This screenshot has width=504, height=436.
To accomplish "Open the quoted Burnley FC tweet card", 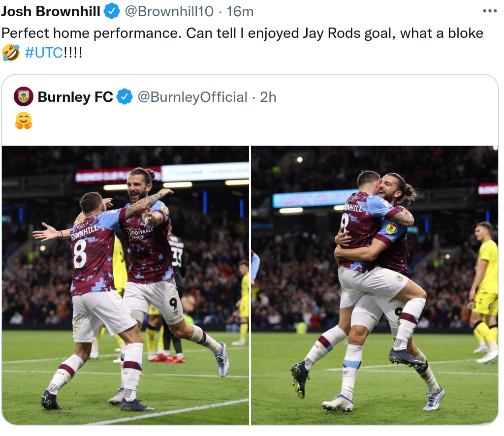I will pyautogui.click(x=250, y=249).
